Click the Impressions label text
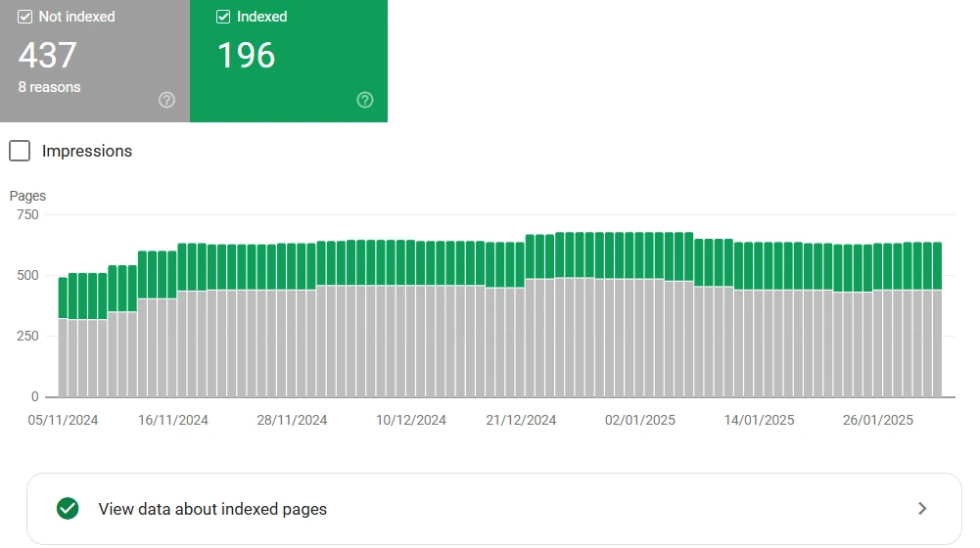This screenshot has height=548, width=980. pos(87,152)
